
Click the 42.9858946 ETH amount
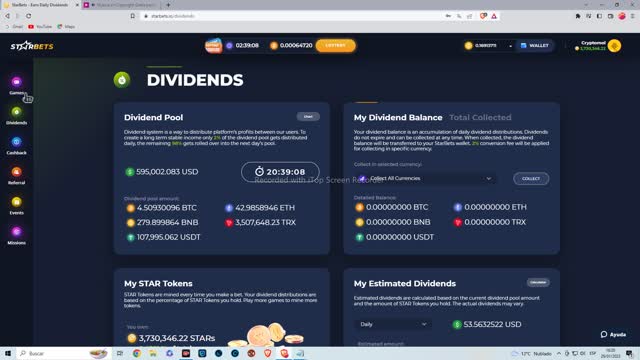tap(265, 208)
